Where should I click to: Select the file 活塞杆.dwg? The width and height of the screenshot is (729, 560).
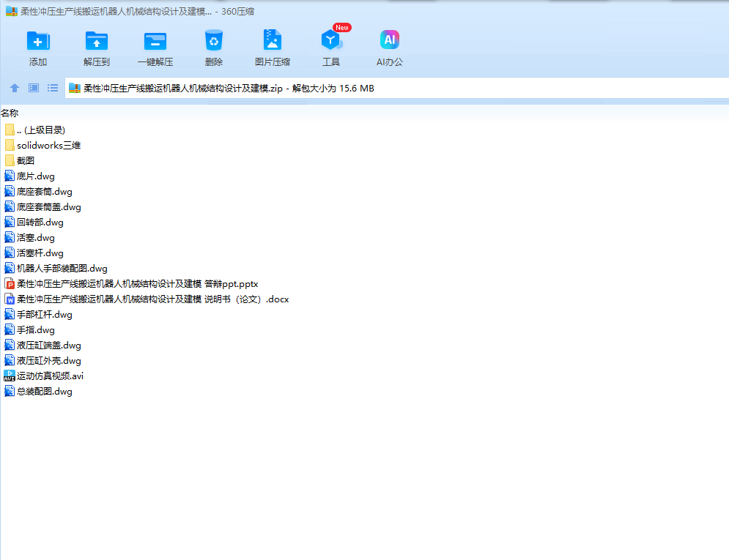coord(34,253)
